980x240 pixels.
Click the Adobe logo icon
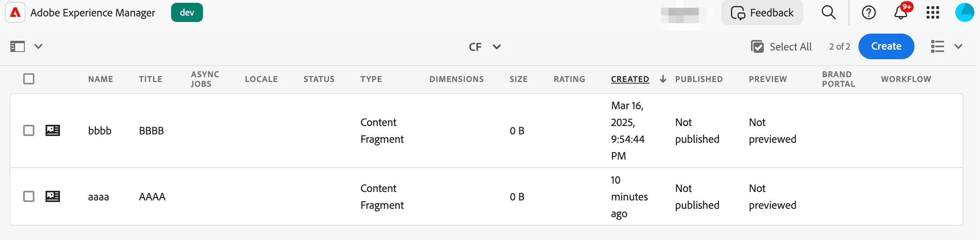(15, 12)
